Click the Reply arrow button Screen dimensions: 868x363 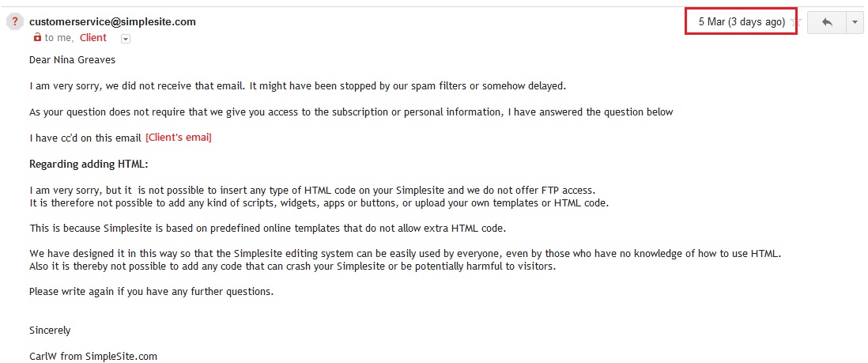(827, 23)
